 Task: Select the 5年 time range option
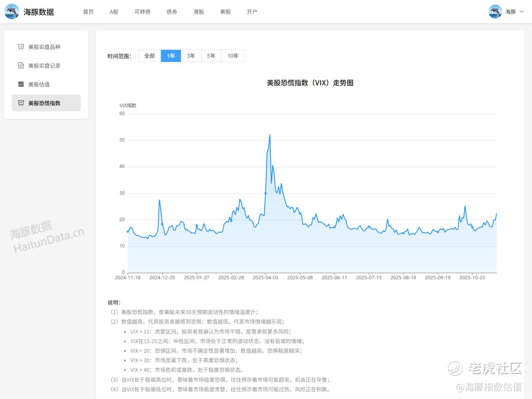tap(211, 56)
